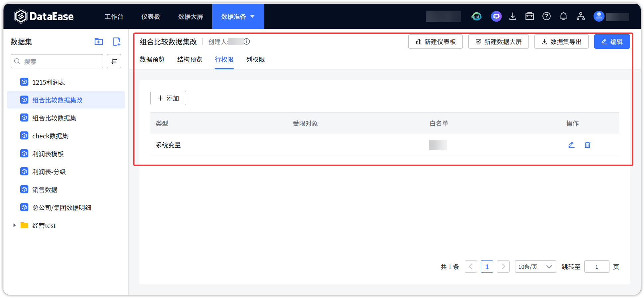The height and width of the screenshot is (298, 644).
Task: Delete the 系统变量 row permission
Action: coord(587,145)
